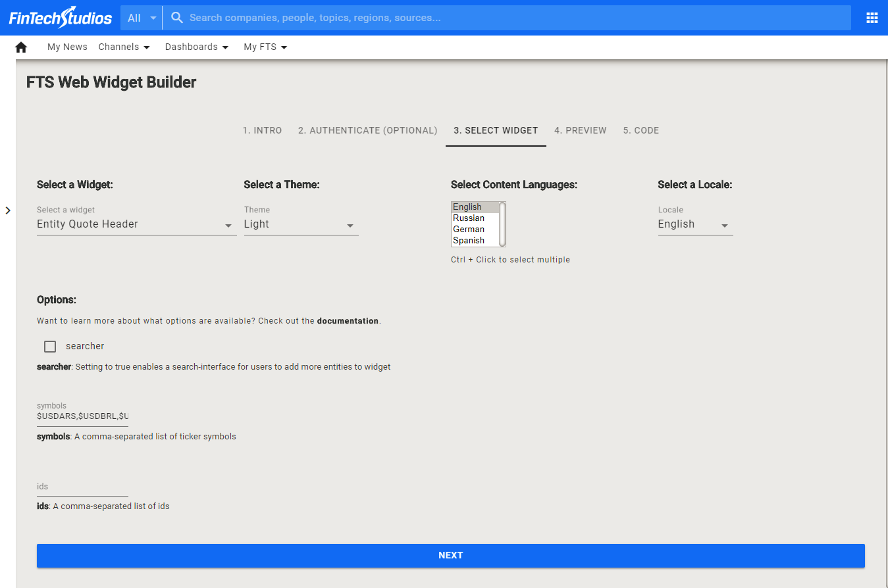Viewport: 888px width, 588px height.
Task: Click the search magnifier icon
Action: (x=176, y=18)
